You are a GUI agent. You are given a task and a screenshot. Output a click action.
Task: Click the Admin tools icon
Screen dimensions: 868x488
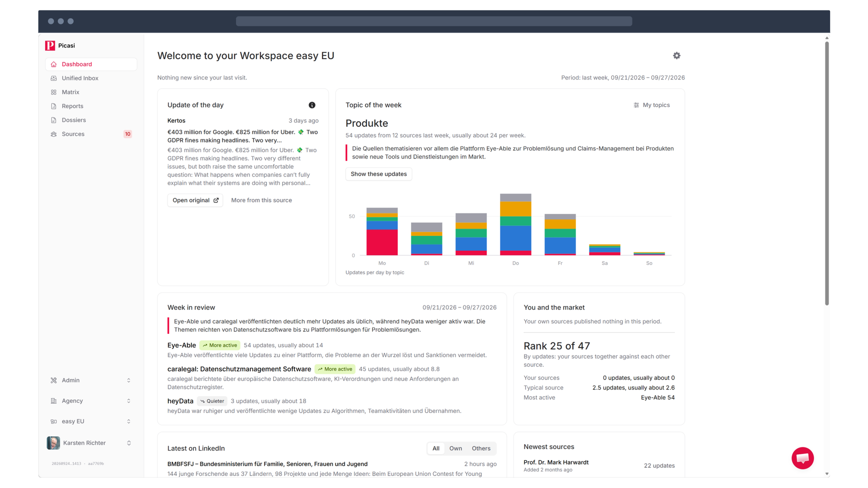(54, 380)
